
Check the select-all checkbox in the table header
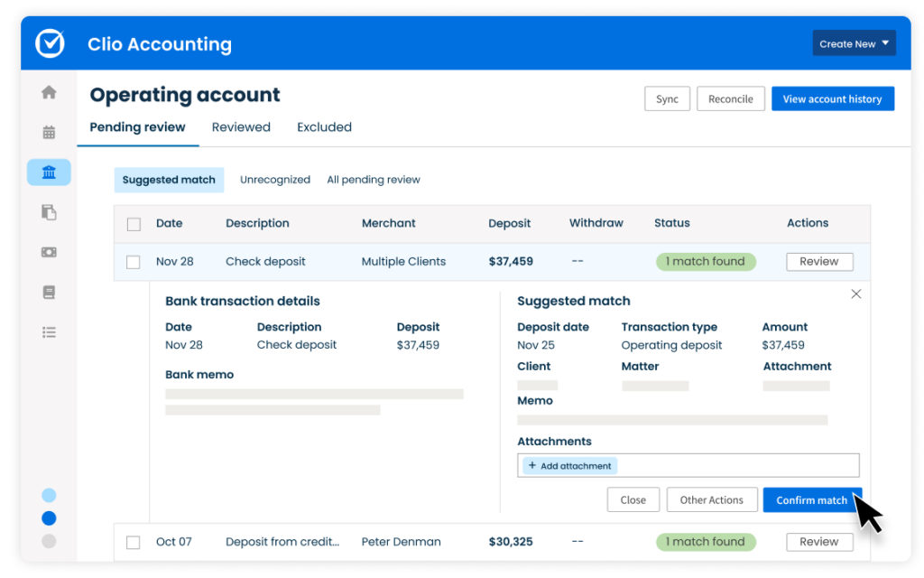pyautogui.click(x=134, y=223)
